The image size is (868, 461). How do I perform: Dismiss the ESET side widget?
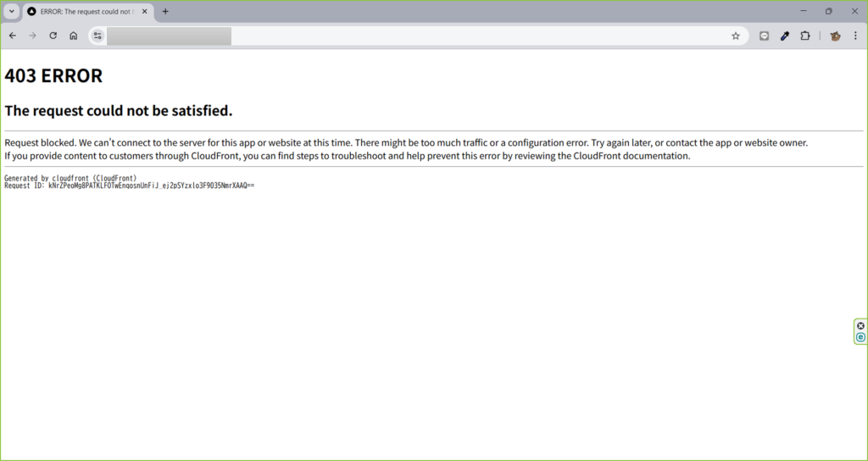coord(860,325)
